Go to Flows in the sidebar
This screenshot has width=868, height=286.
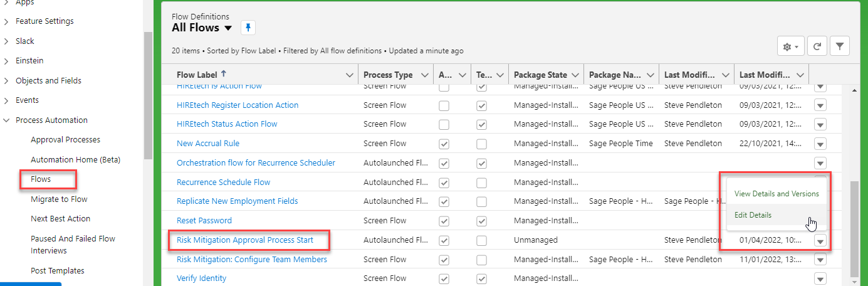41,179
